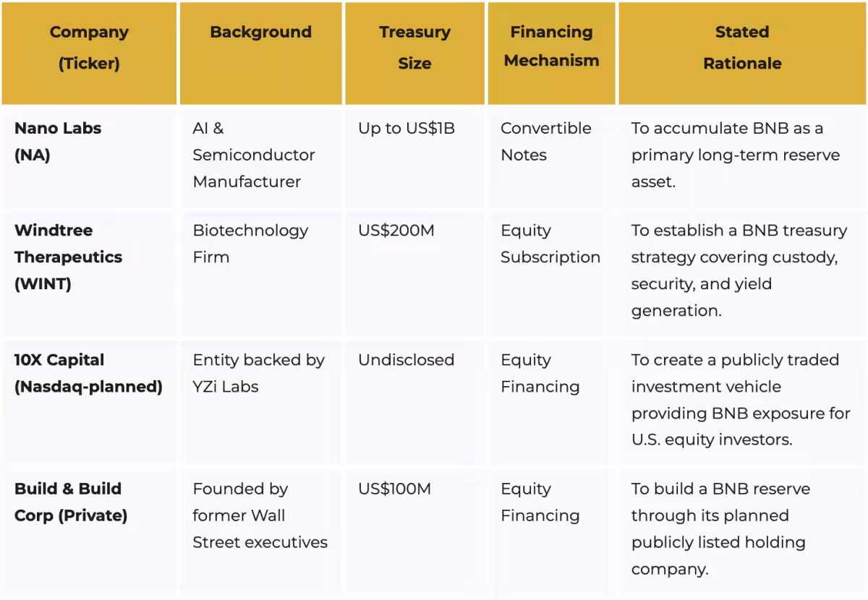Select the Stated Rationale column header
The width and height of the screenshot is (868, 600).
point(742,48)
